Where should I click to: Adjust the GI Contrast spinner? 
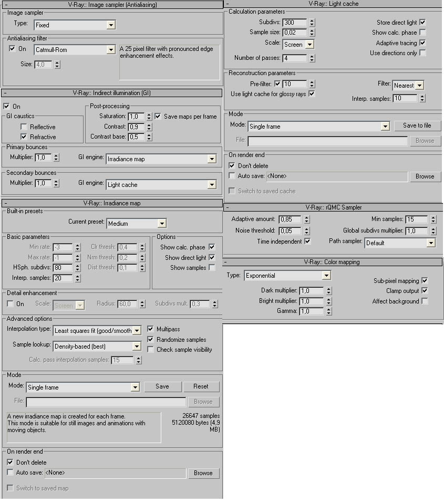click(x=149, y=127)
